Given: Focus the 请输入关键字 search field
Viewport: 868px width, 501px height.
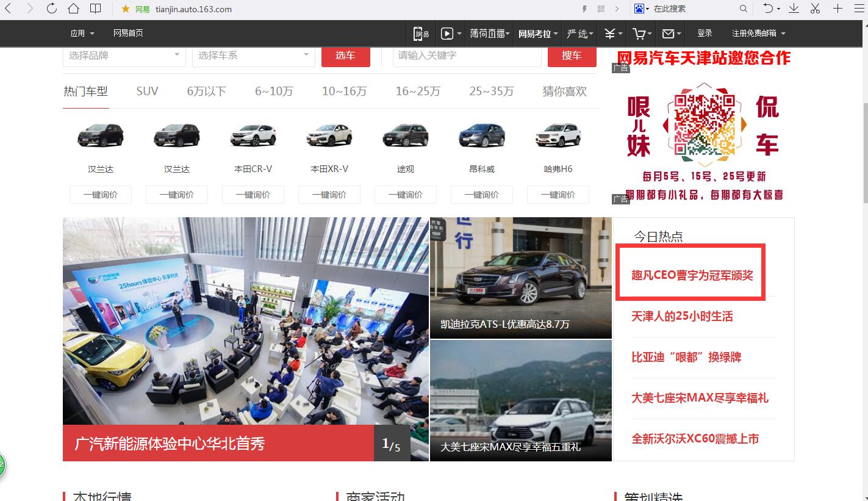Looking at the screenshot, I should tap(467, 56).
